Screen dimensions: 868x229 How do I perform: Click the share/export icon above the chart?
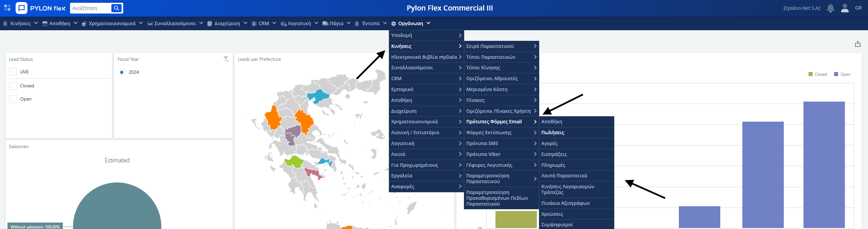coord(858,44)
